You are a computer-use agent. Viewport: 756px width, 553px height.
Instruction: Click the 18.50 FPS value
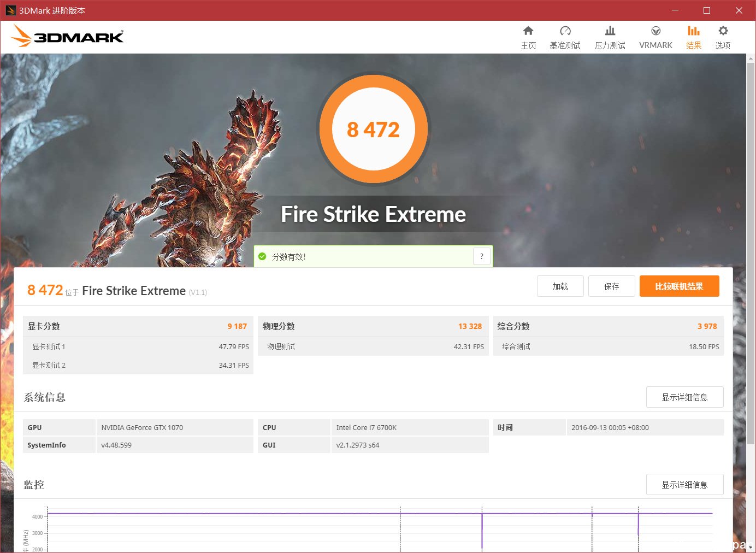click(x=704, y=346)
